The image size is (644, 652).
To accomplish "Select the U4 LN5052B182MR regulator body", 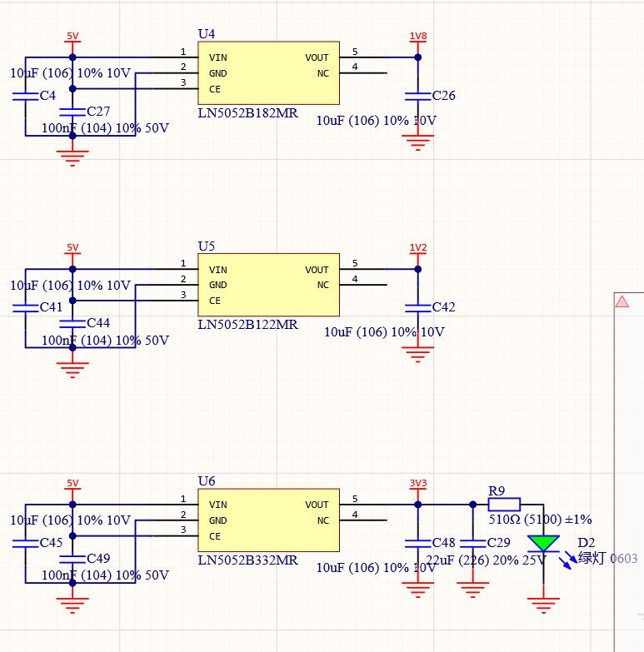I will pos(269,72).
